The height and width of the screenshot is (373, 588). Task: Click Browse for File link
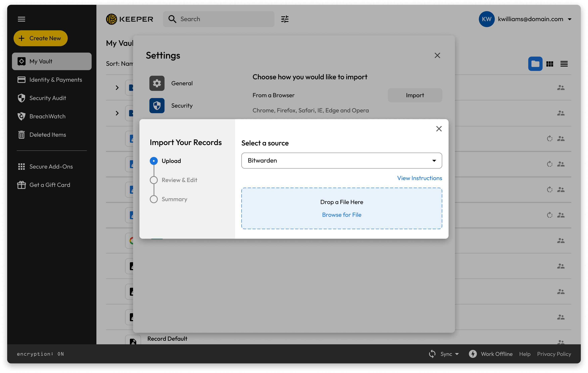341,215
